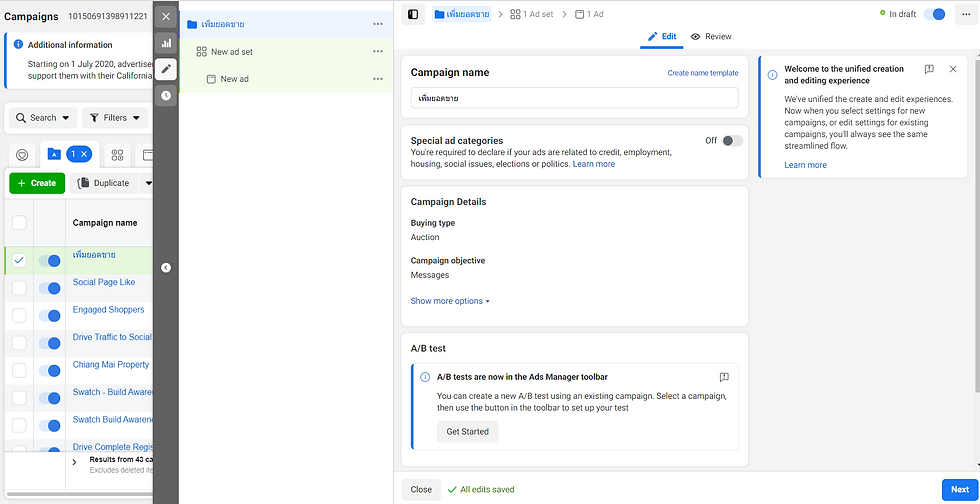The image size is (980, 504).
Task: Open Engaged Shoppers campaign link
Action: pos(108,310)
